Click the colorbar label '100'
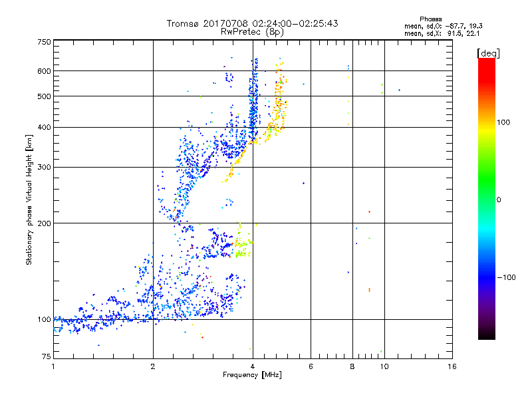The height and width of the screenshot is (399, 532). [x=503, y=122]
